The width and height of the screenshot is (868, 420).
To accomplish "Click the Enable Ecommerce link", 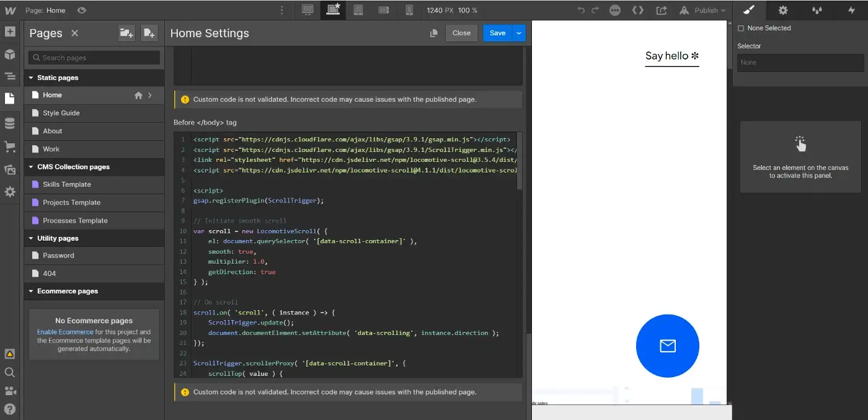I will click(65, 331).
